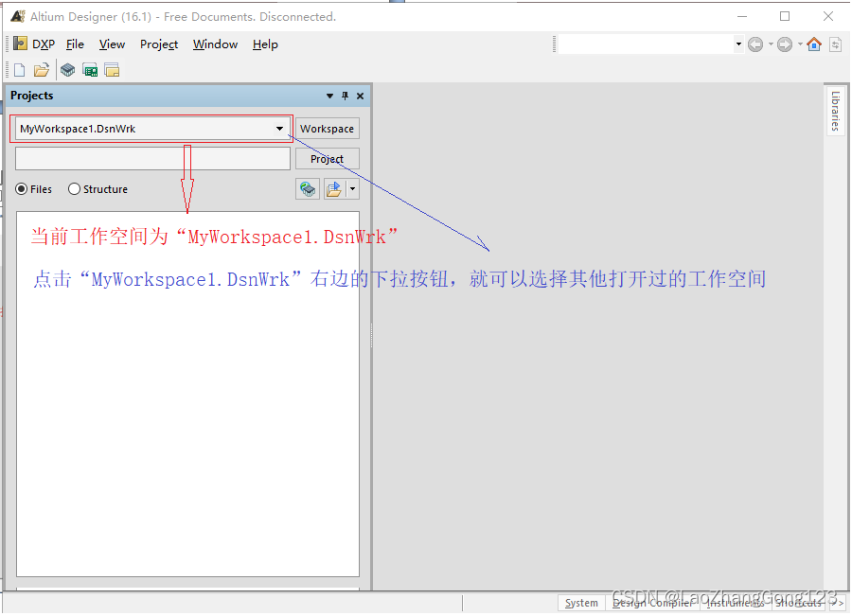The width and height of the screenshot is (852, 616).
Task: Open back button history dropdown arrow
Action: [771, 44]
